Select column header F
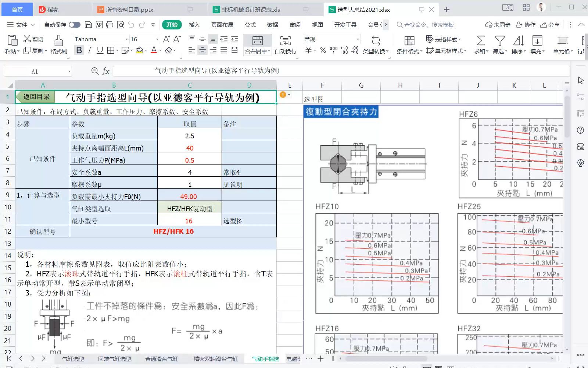This screenshot has width=588, height=368. [322, 85]
